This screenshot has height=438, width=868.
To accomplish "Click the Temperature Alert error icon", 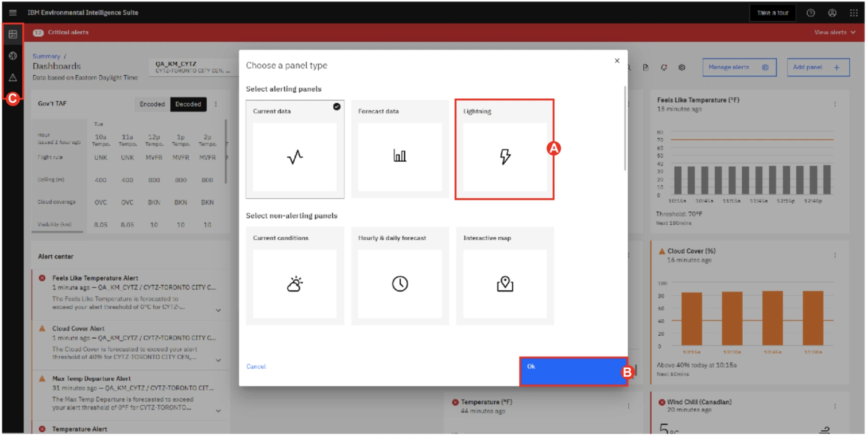I will coord(42,429).
